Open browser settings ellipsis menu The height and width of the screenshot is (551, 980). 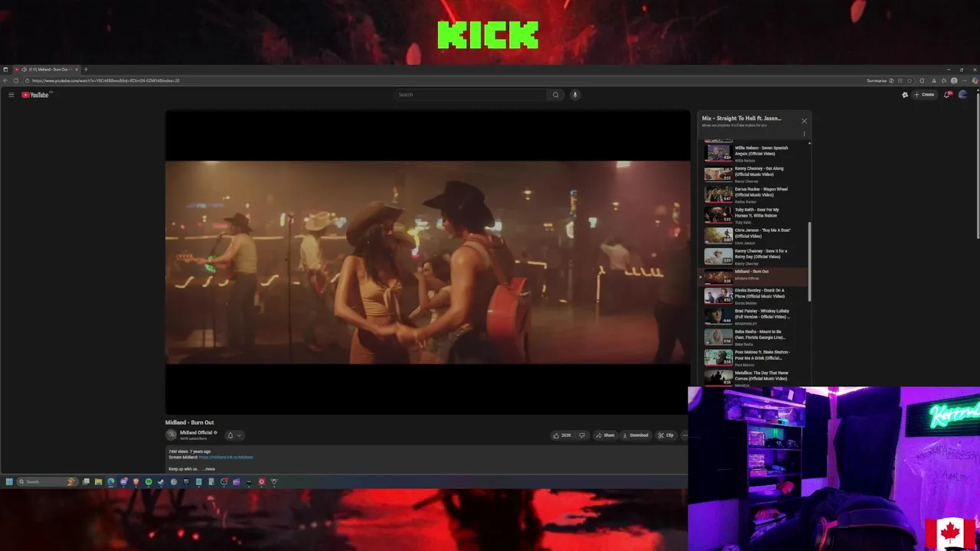964,80
